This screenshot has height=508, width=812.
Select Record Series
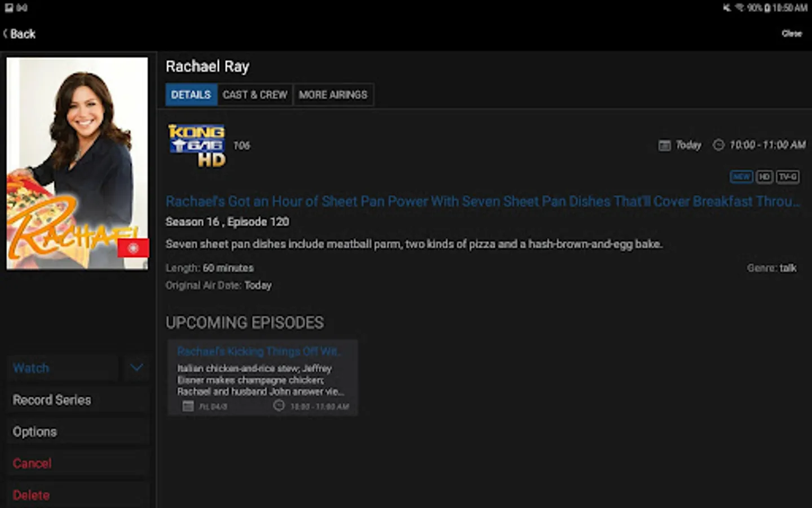[78, 400]
